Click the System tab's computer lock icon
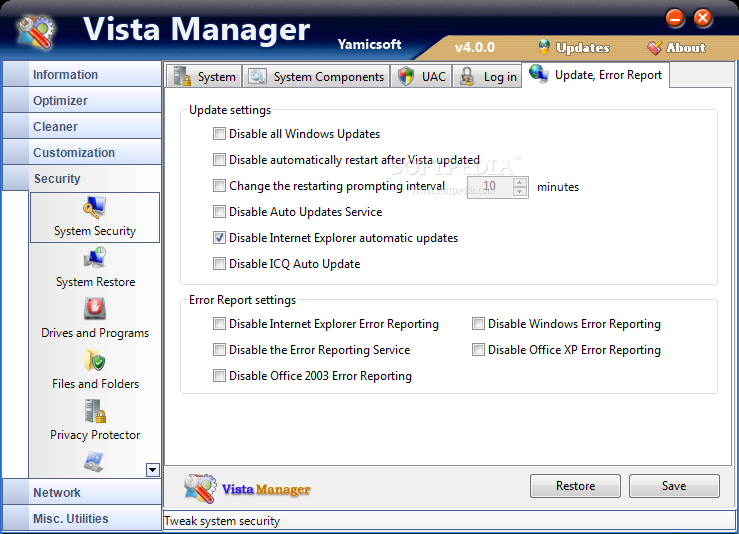 pyautogui.click(x=182, y=76)
